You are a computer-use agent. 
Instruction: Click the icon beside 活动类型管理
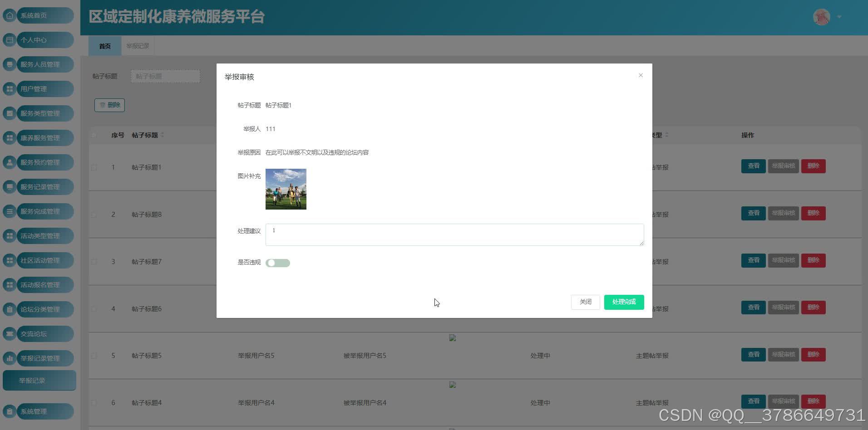coord(10,236)
